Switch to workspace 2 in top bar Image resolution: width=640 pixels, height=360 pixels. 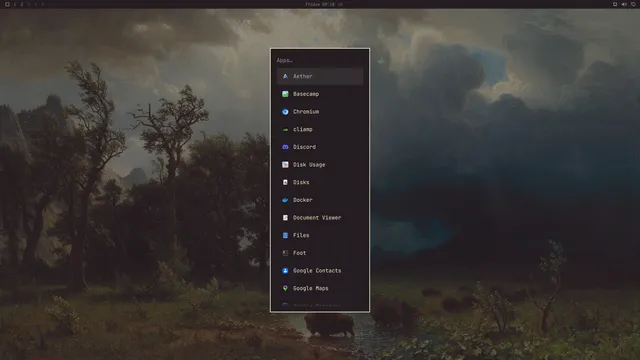tap(22, 4)
